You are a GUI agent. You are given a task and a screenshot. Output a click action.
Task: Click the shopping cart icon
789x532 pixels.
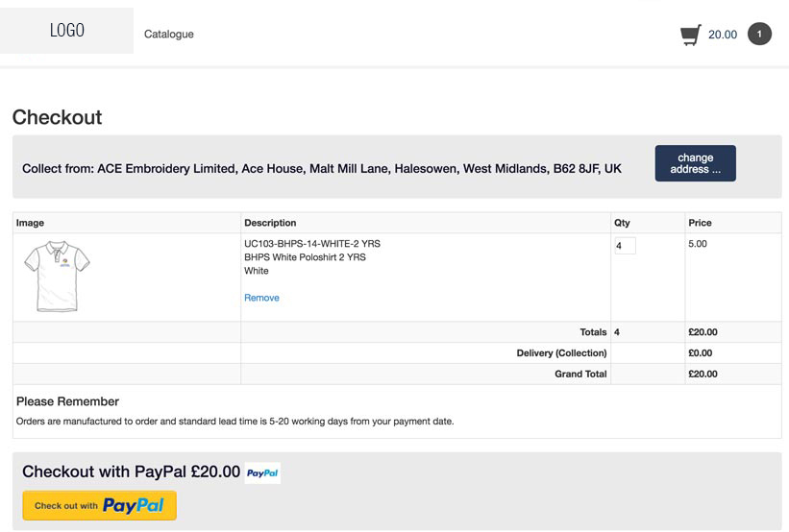[690, 36]
